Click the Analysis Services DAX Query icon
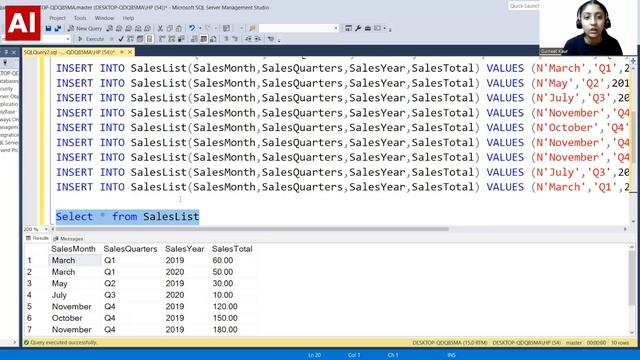 [x=147, y=28]
